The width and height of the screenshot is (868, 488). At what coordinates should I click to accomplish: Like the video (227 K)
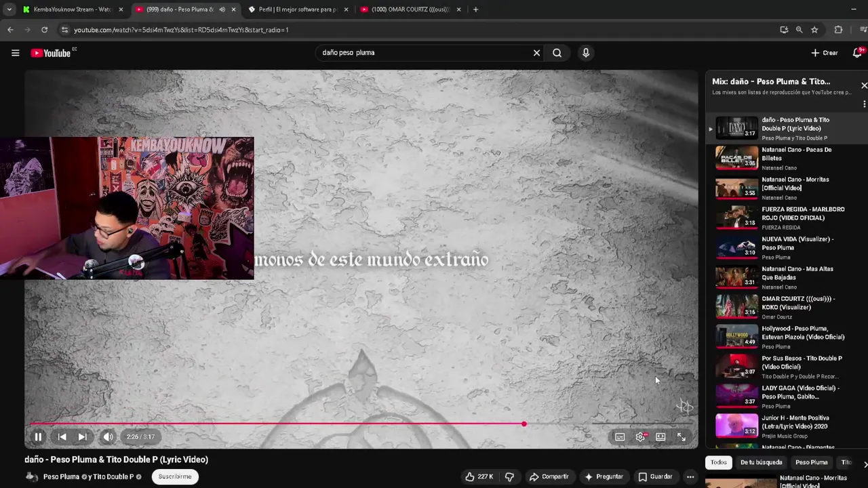click(479, 476)
